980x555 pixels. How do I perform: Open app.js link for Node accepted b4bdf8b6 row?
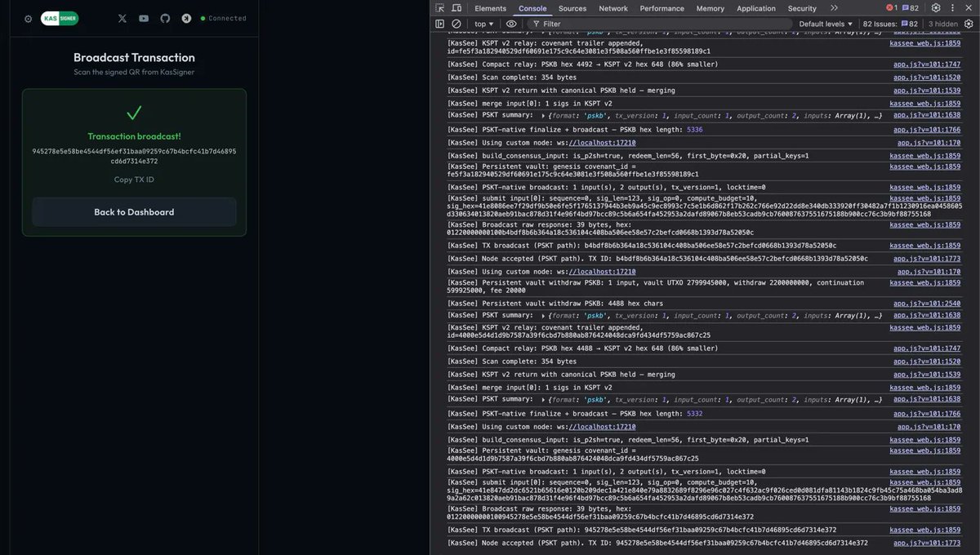point(927,259)
